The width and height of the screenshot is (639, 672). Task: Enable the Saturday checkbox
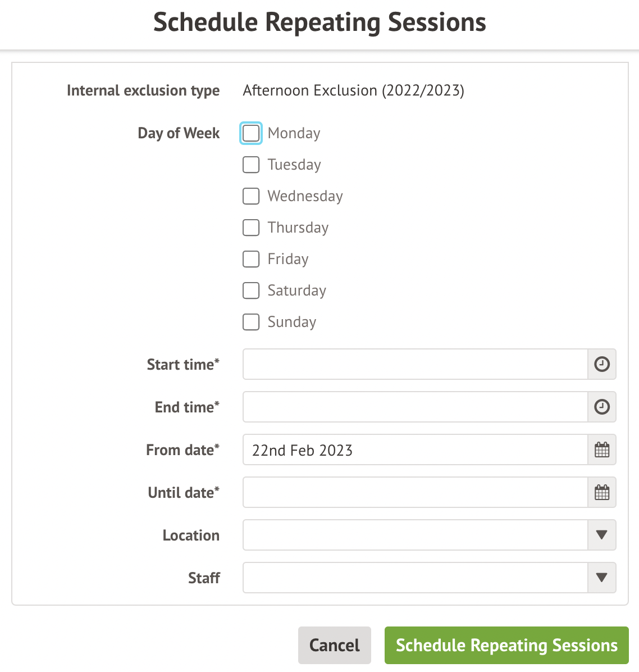click(251, 290)
